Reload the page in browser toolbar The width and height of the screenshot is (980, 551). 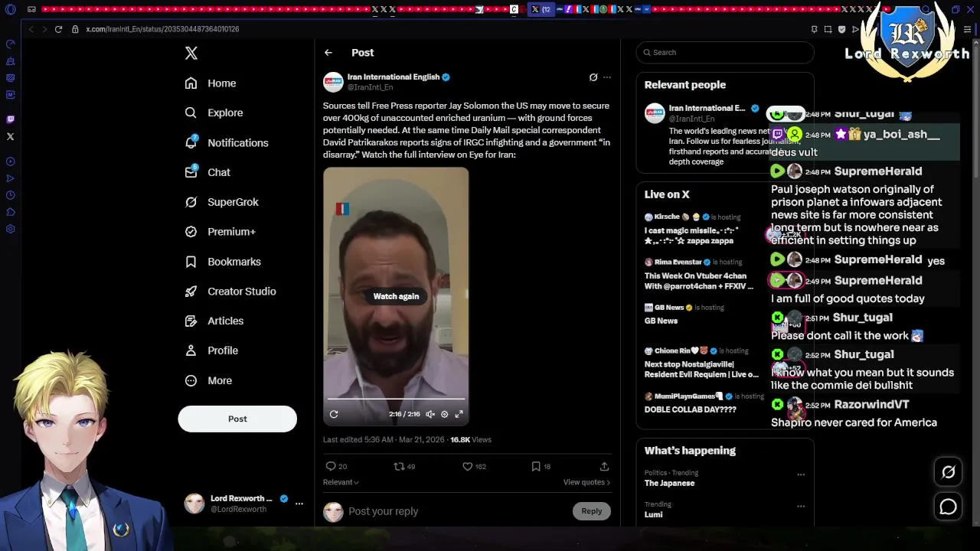58,29
